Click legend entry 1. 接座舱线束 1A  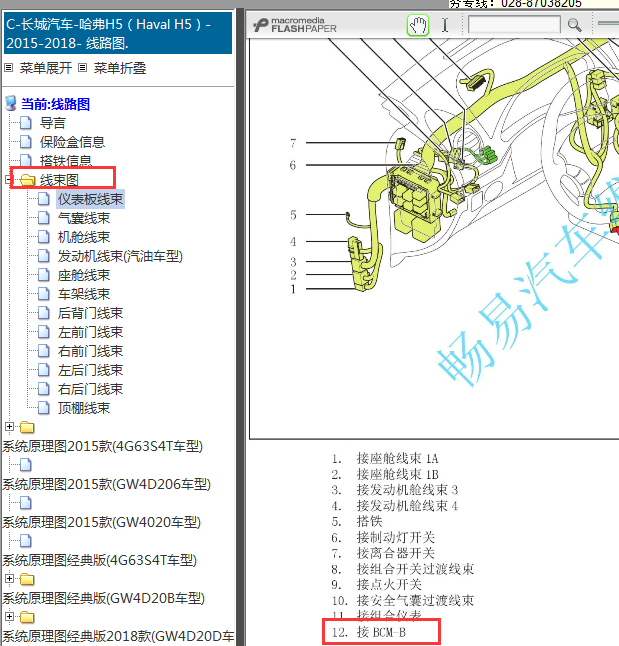click(x=385, y=458)
